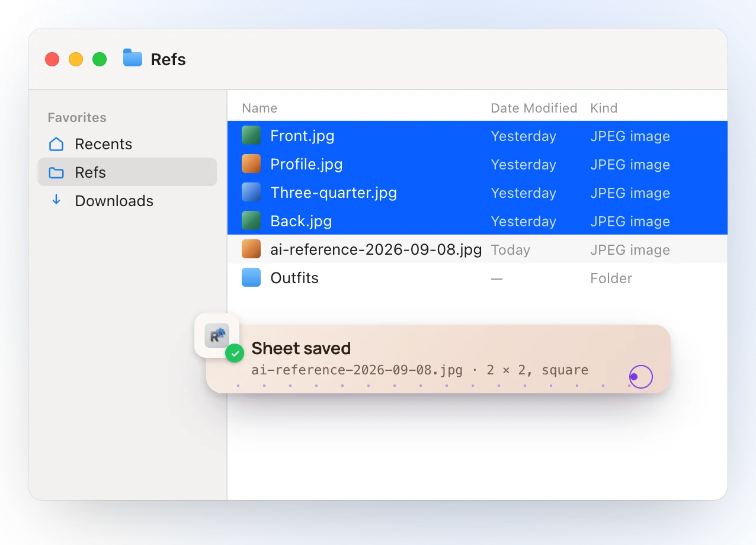Select the Three-quarter.jpg file

pyautogui.click(x=478, y=193)
